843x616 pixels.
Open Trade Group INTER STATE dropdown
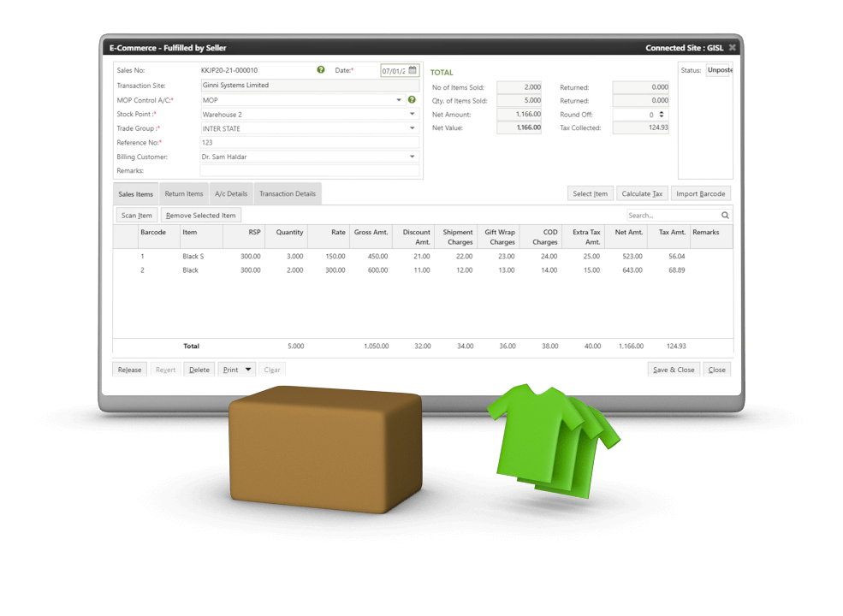click(x=413, y=128)
